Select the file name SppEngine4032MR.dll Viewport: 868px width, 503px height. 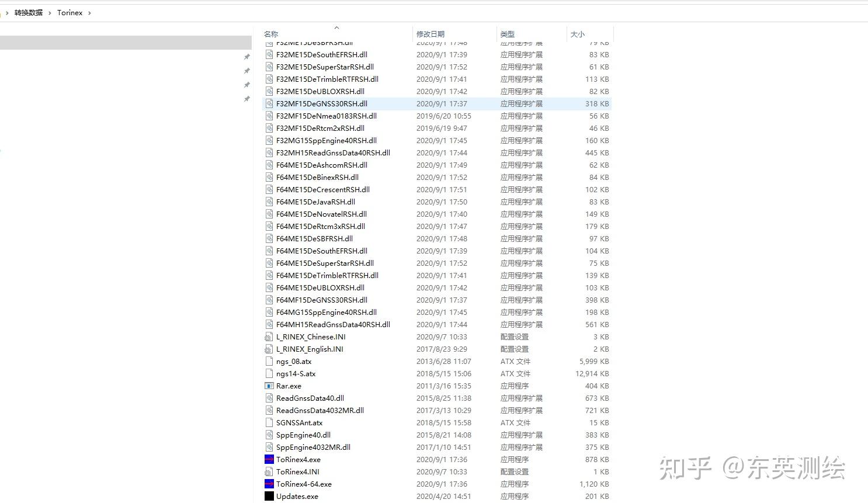tap(313, 447)
